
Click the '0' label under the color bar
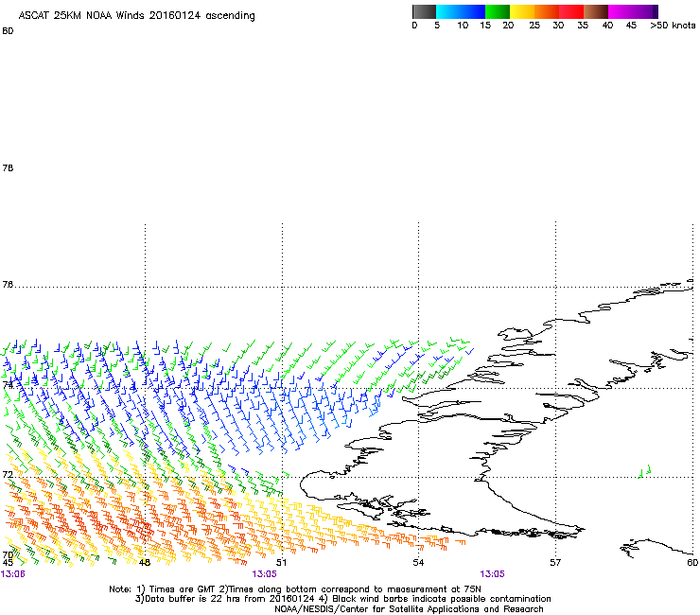coord(414,26)
